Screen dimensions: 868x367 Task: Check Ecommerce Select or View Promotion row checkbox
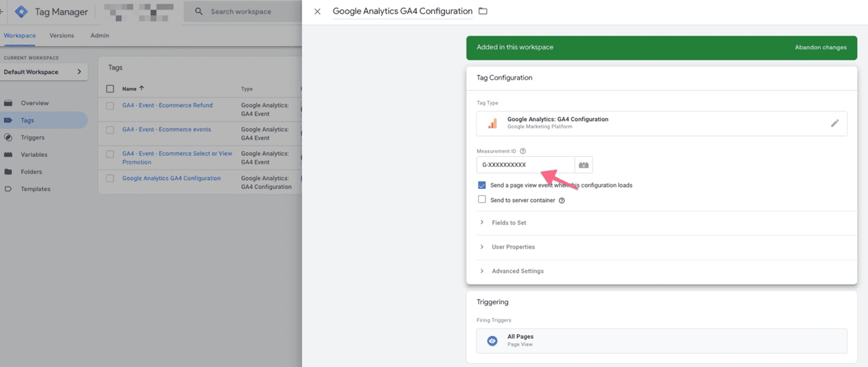[110, 154]
